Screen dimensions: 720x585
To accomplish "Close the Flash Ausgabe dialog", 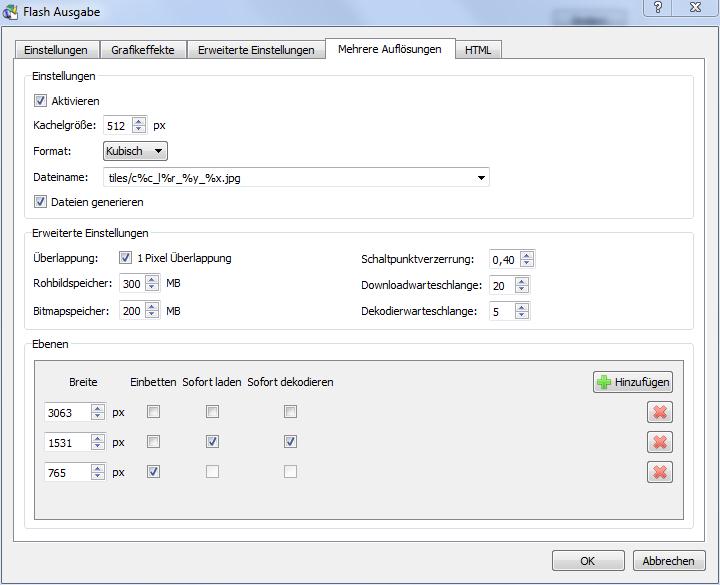I will (696, 8).
